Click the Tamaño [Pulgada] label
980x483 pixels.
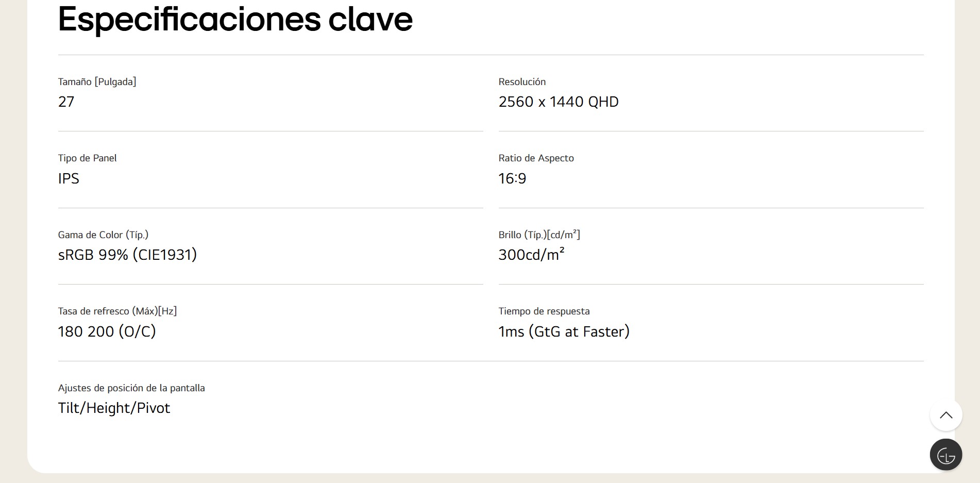(97, 81)
